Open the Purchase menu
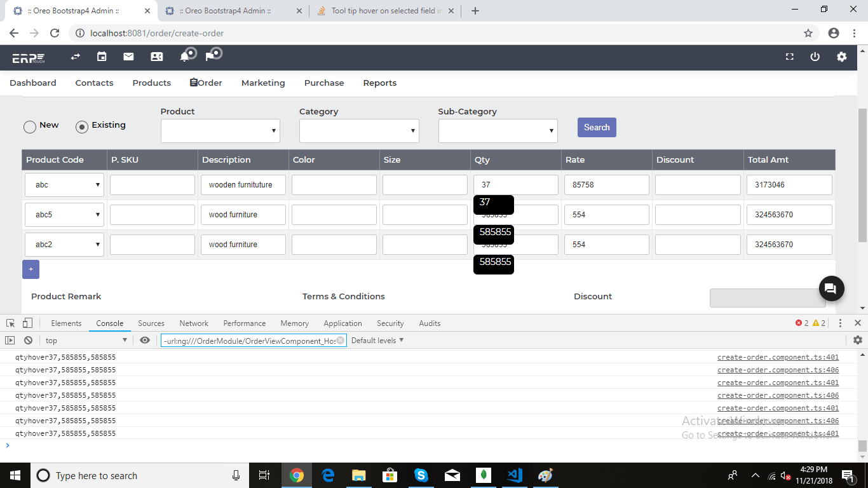Image resolution: width=868 pixels, height=488 pixels. tap(324, 83)
